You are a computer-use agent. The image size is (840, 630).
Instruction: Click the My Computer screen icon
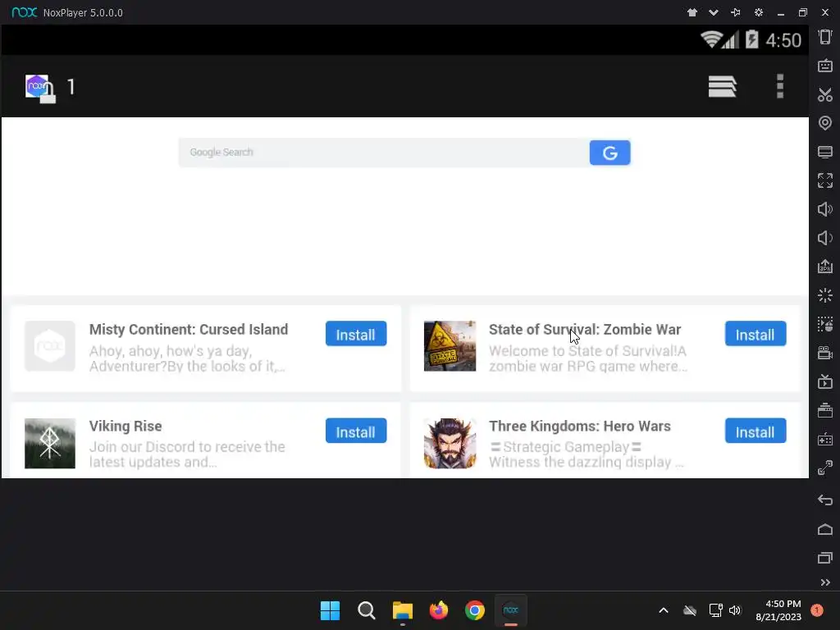pyautogui.click(x=825, y=152)
